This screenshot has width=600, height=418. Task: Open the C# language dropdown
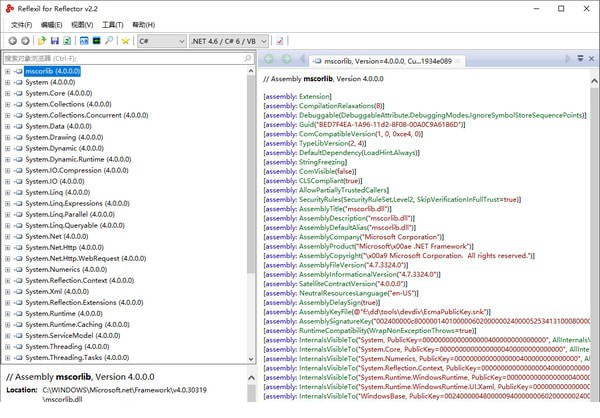point(162,41)
